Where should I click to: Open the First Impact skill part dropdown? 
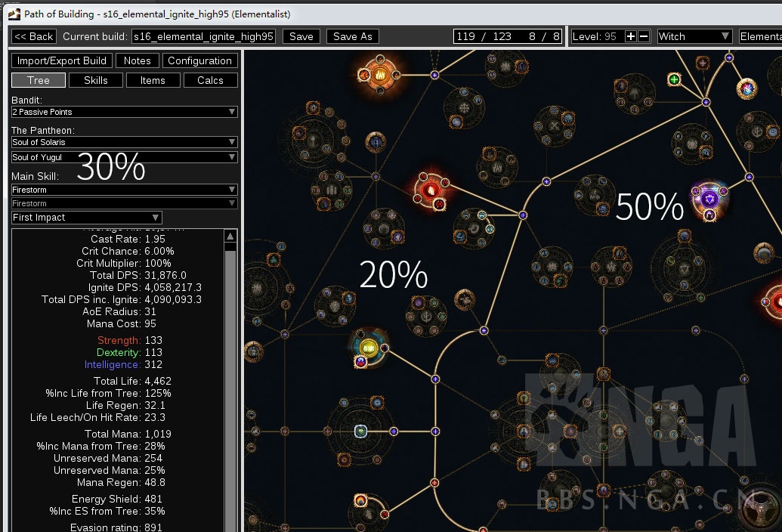(x=87, y=218)
